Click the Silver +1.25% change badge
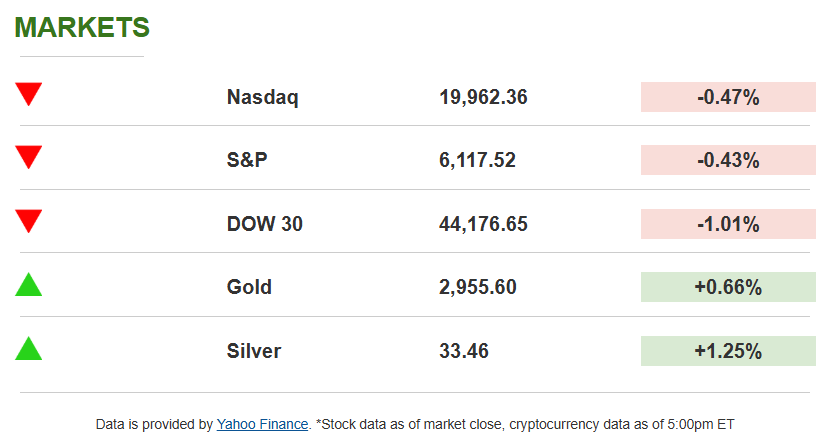Image resolution: width=832 pixels, height=440 pixels. click(728, 351)
